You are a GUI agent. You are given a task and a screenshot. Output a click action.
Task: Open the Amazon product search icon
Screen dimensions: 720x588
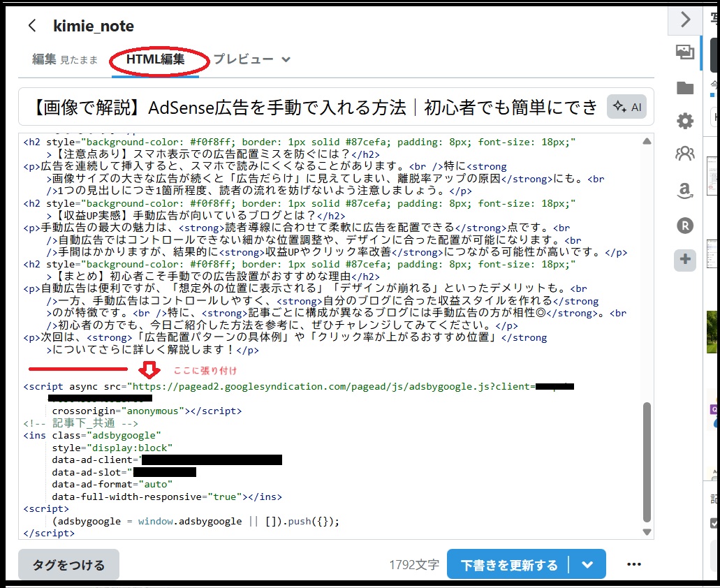pos(685,190)
